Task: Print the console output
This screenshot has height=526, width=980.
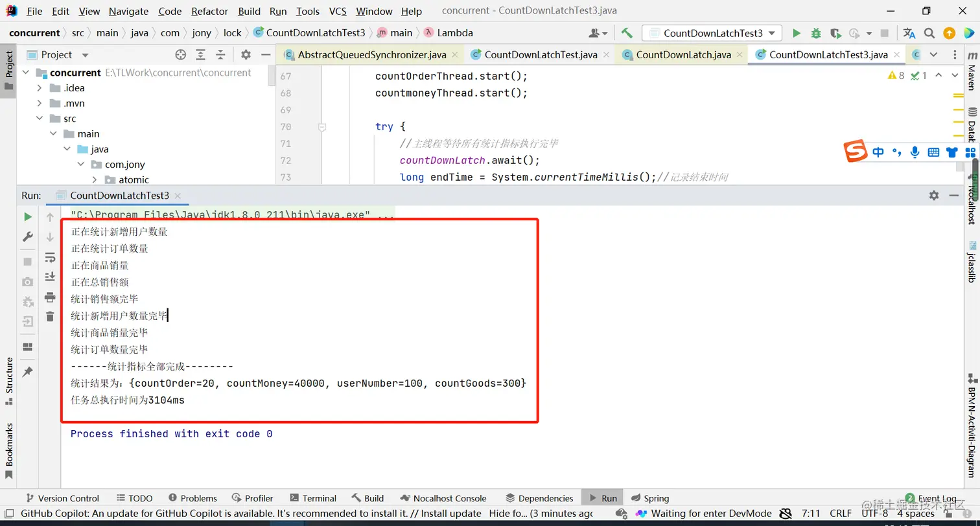Action: click(x=50, y=297)
